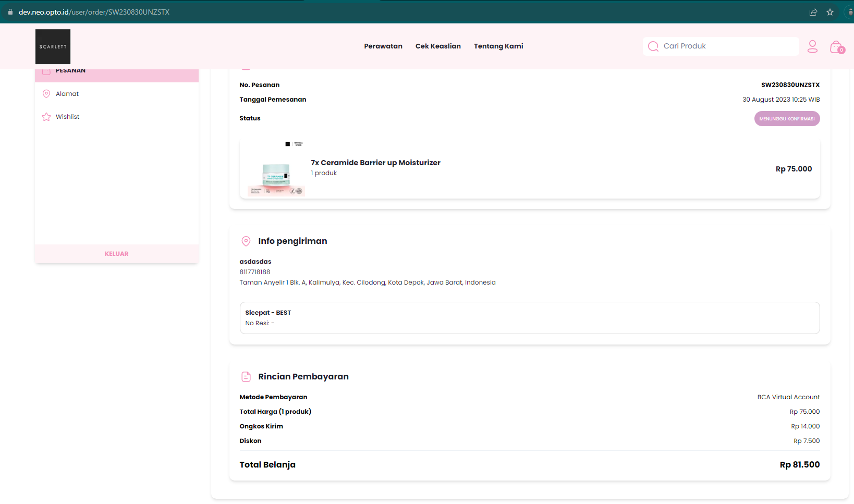Click the moisturizer product thumbnail
854x504 pixels.
coord(276,169)
